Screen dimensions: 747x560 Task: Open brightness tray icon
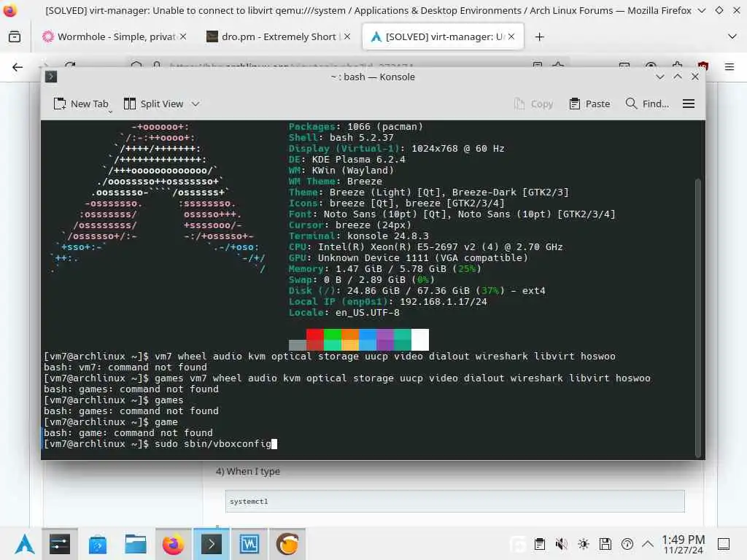click(x=583, y=544)
